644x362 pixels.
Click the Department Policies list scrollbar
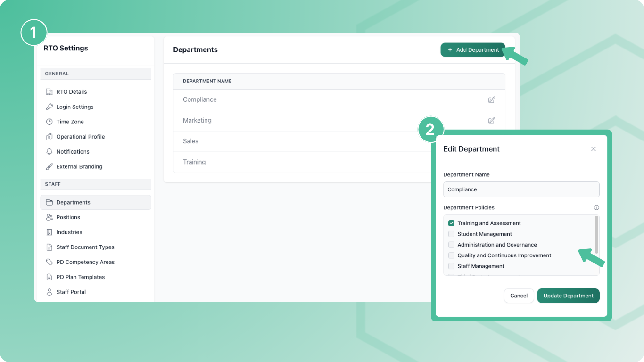pyautogui.click(x=596, y=235)
